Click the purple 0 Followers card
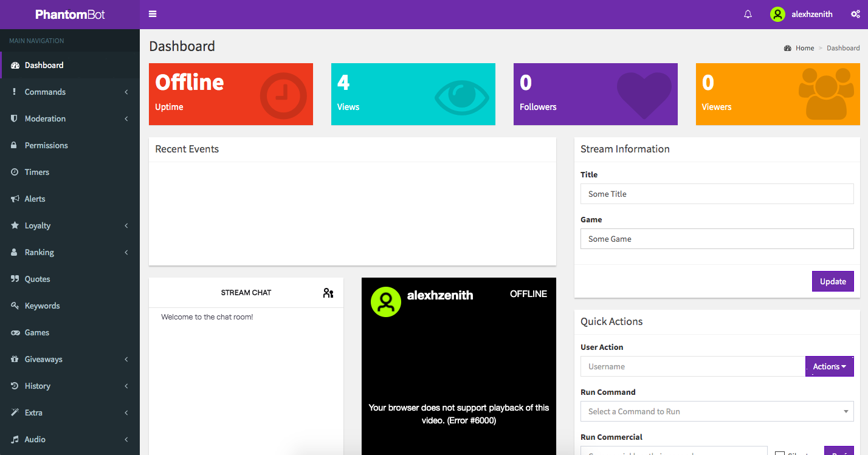This screenshot has width=868, height=455. [596, 94]
